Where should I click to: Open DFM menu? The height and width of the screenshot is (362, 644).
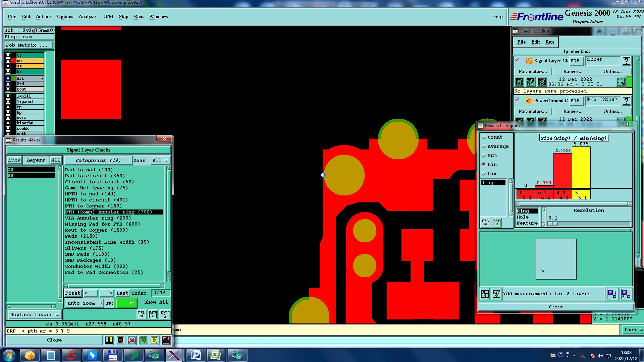pyautogui.click(x=108, y=17)
